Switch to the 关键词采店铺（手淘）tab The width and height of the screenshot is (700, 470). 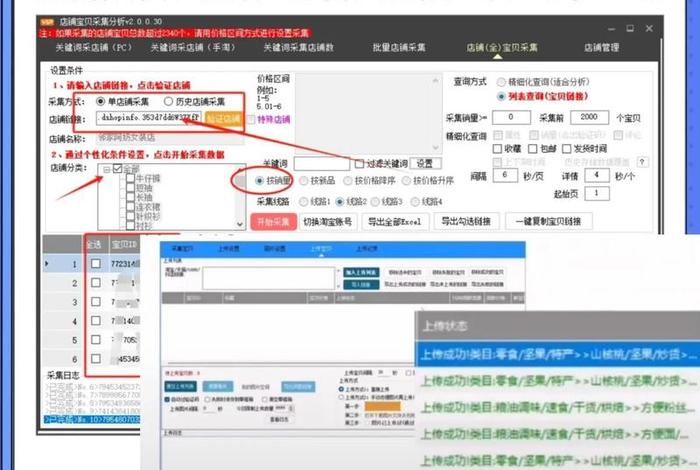click(x=193, y=47)
